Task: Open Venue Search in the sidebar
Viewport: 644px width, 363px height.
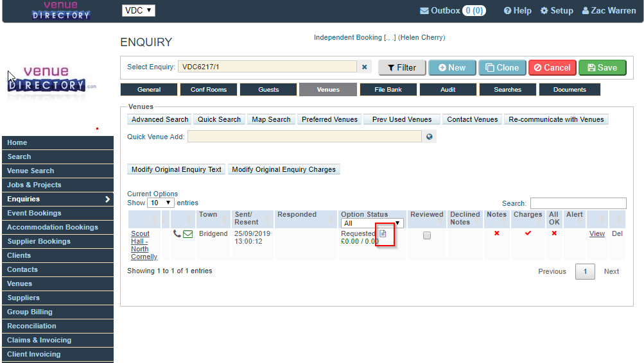Action: [58, 171]
